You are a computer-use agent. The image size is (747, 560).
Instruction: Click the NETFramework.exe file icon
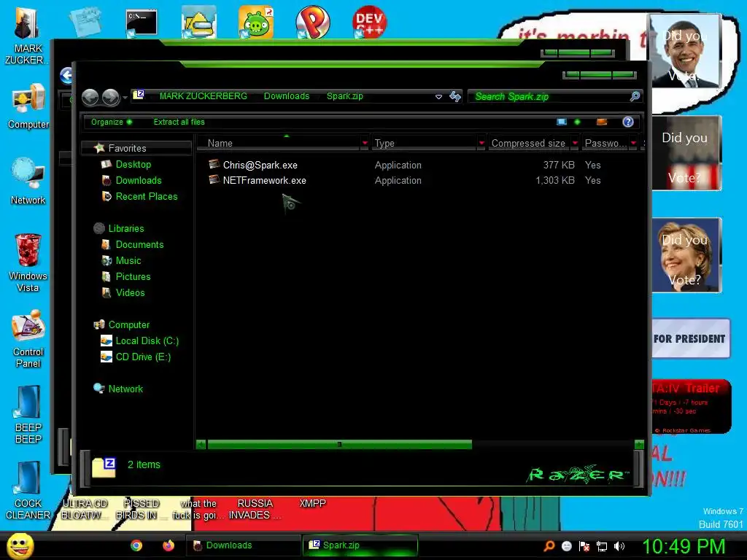(x=214, y=180)
